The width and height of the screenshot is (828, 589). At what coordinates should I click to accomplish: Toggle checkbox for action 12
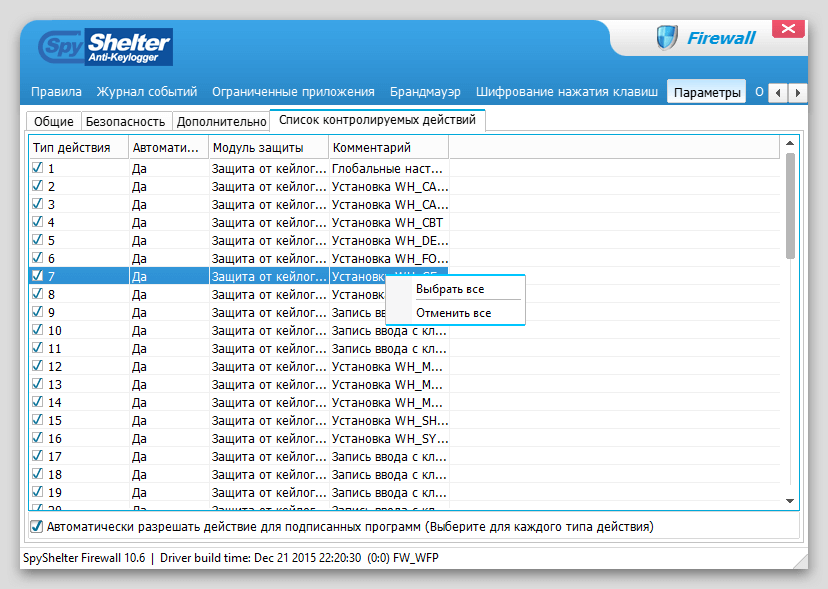[x=37, y=366]
